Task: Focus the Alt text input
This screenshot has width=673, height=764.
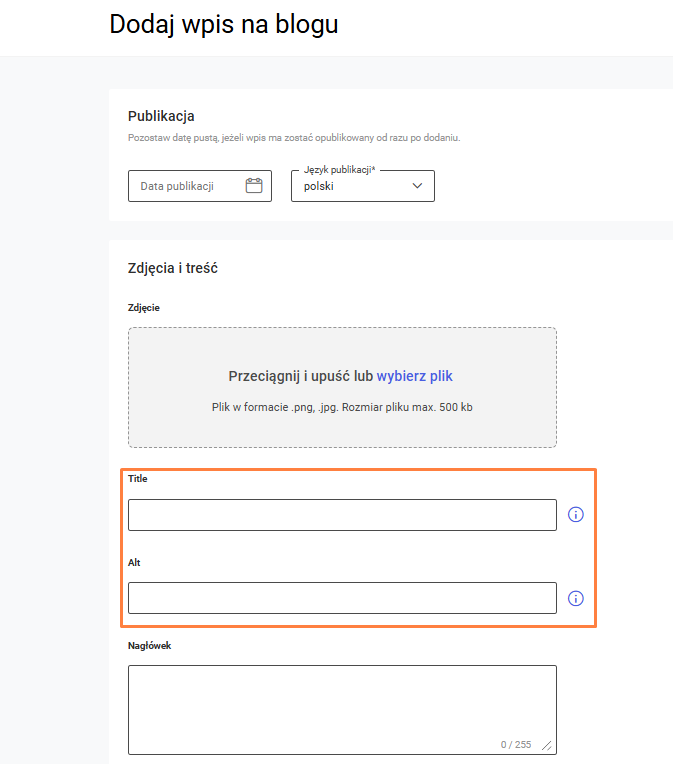Action: click(342, 598)
